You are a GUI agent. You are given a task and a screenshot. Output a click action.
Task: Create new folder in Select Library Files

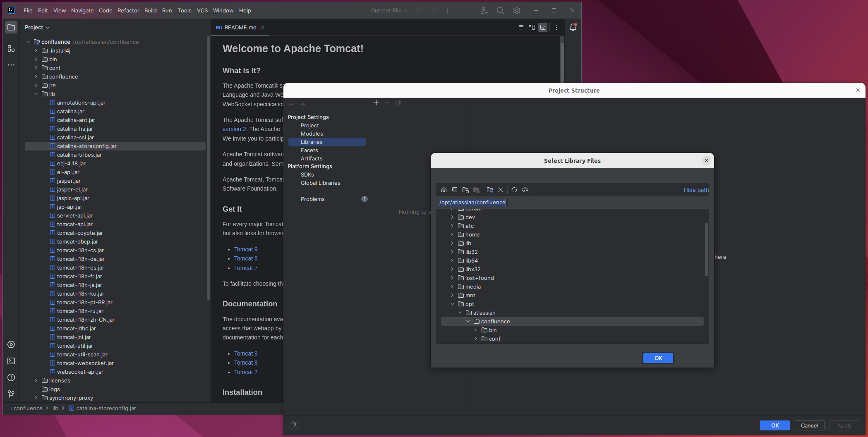click(x=490, y=190)
